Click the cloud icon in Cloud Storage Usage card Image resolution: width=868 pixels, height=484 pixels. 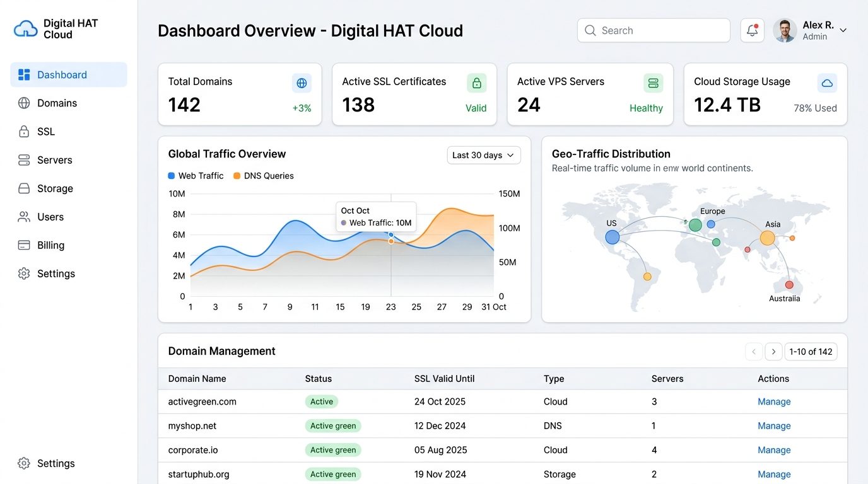click(827, 83)
